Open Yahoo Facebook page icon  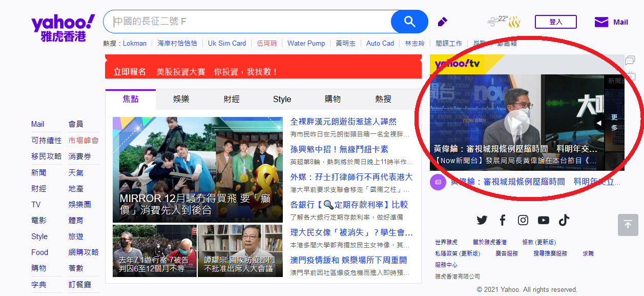click(503, 220)
